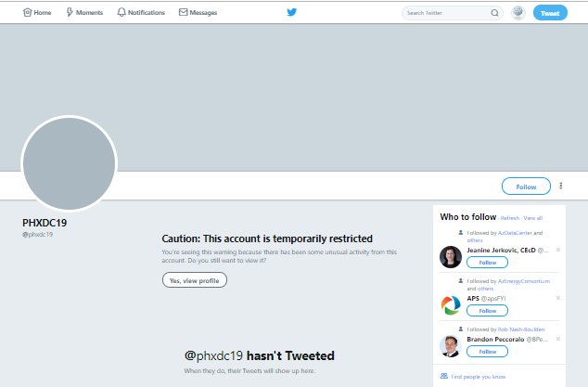588x387 pixels.
Task: Click the Twitter bird logo
Action: (x=292, y=12)
